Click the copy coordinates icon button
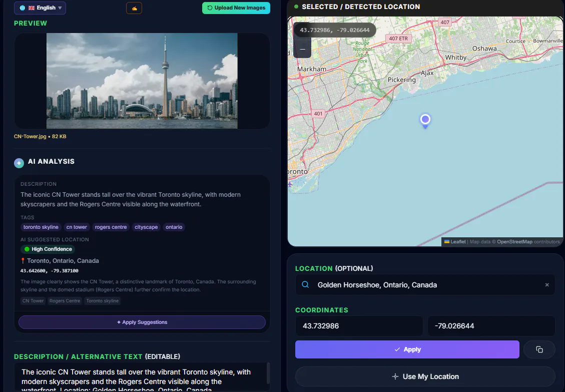 539,349
